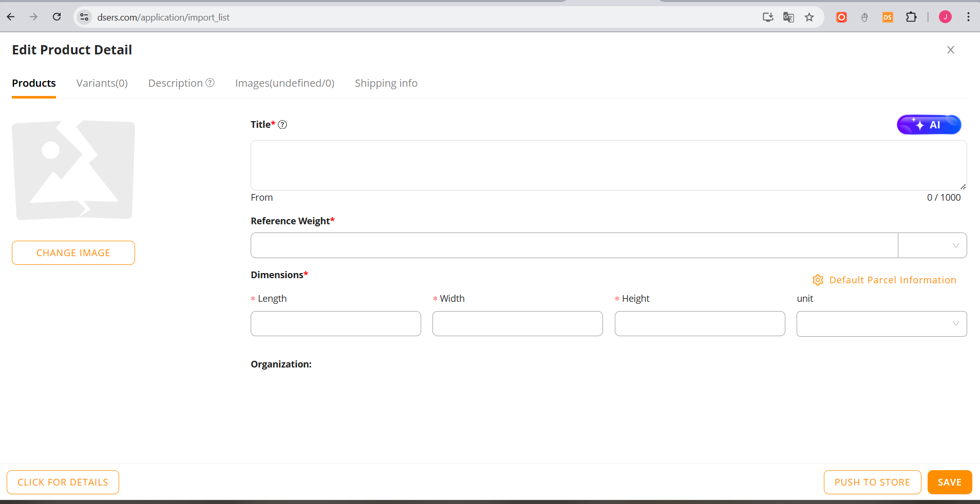Click the orange SAVE button

[950, 482]
